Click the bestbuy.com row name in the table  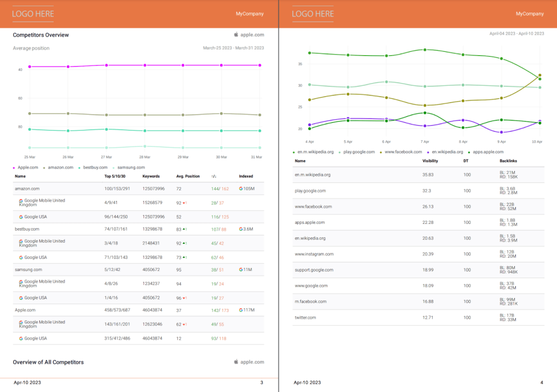coord(27,229)
